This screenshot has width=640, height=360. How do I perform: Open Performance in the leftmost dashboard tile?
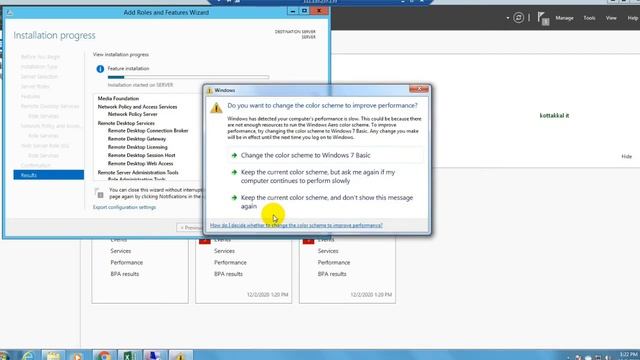[x=127, y=262]
